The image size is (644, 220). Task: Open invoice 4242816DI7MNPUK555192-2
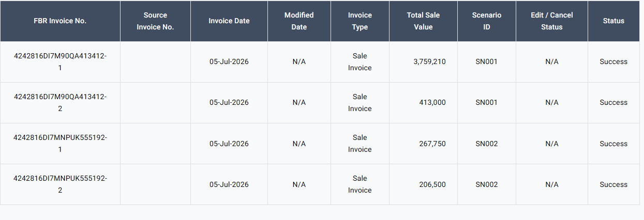60,184
